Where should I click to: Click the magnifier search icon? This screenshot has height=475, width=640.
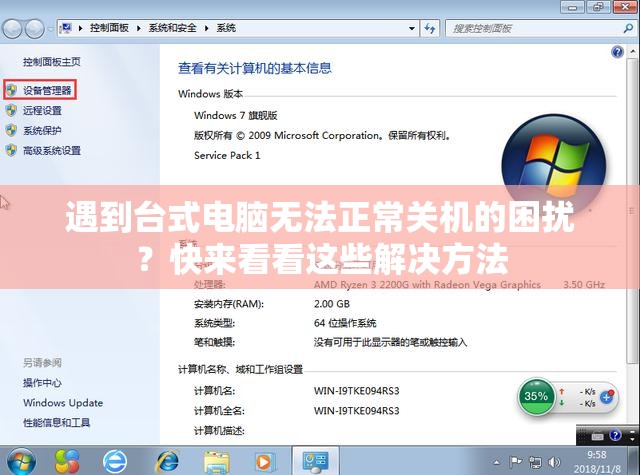pos(629,28)
